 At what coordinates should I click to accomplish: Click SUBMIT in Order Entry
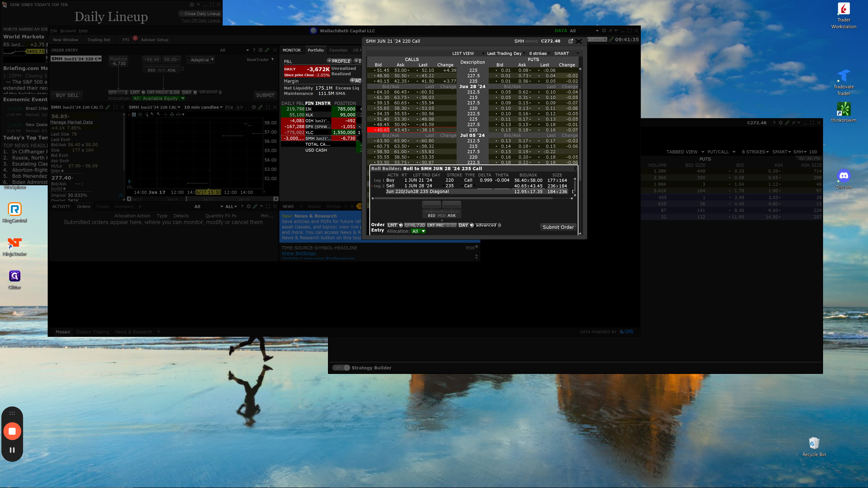265,95
